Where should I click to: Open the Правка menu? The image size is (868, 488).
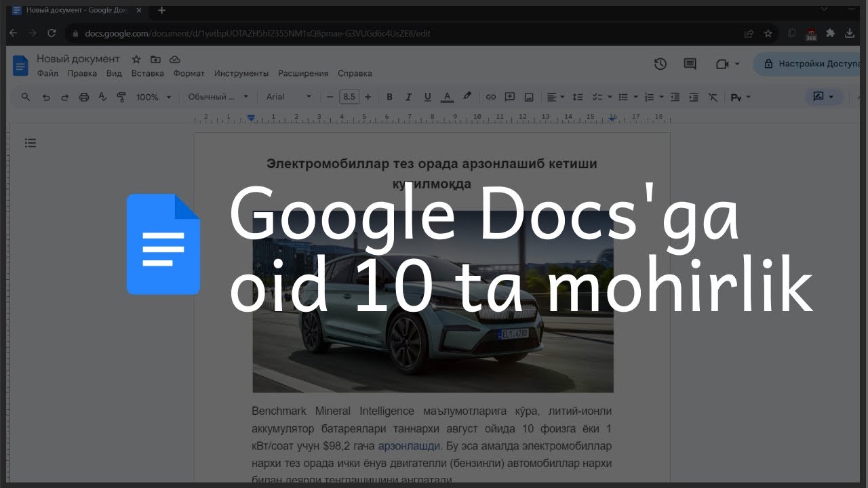tap(82, 73)
